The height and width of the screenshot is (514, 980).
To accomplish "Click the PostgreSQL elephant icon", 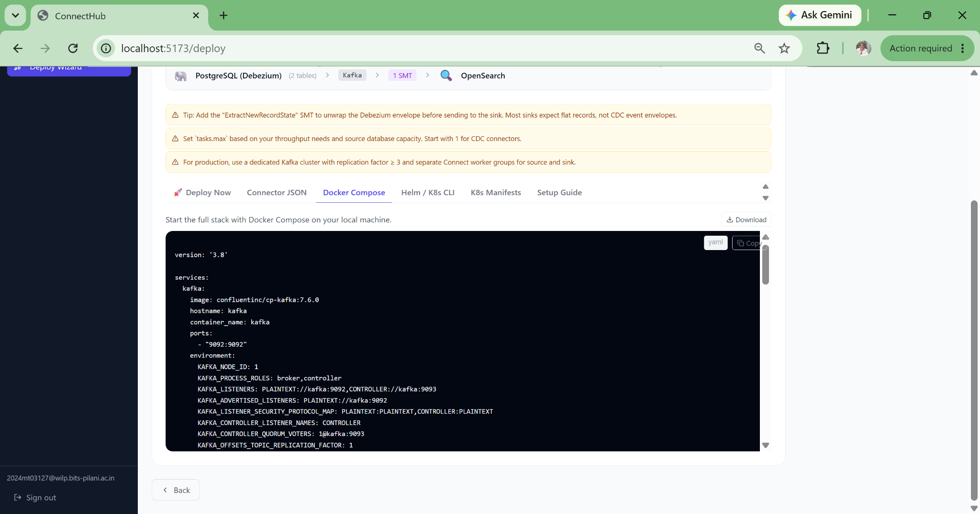I will click(x=180, y=76).
